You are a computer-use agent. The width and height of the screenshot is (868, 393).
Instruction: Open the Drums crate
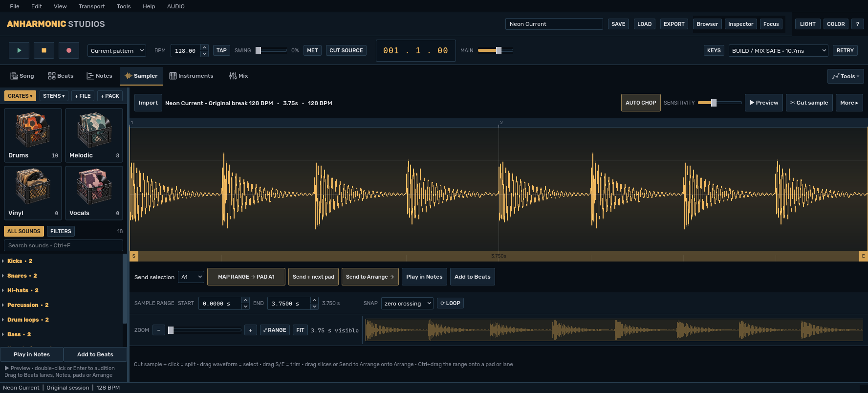click(x=33, y=135)
